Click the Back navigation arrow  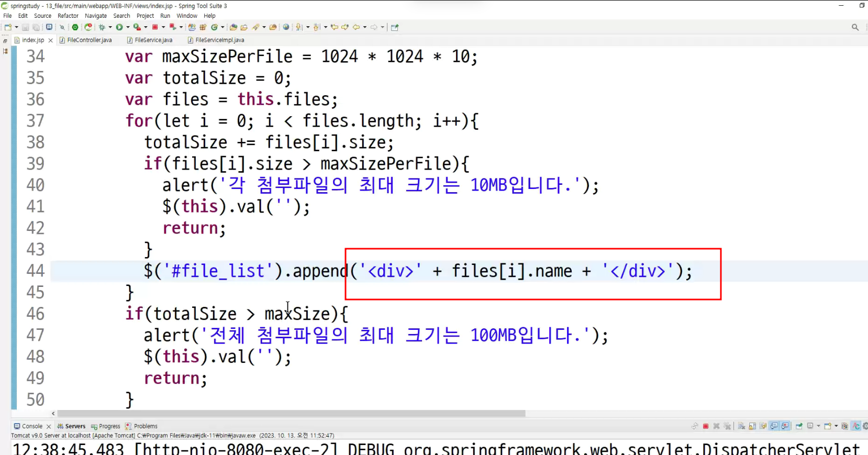(356, 27)
